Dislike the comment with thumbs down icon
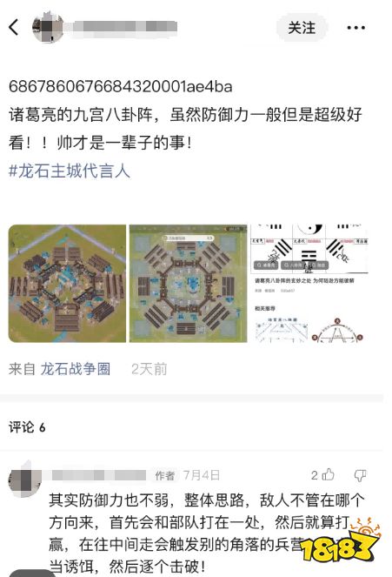This screenshot has width=392, height=577. 360,475
